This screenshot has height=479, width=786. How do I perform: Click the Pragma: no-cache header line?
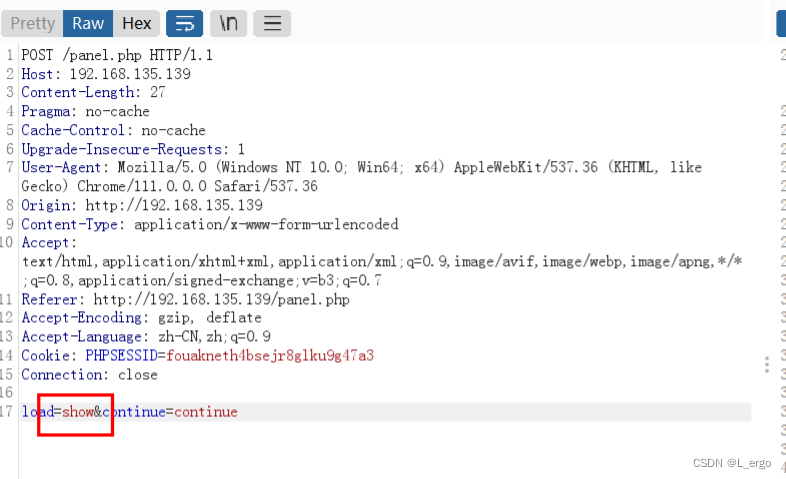click(86, 111)
